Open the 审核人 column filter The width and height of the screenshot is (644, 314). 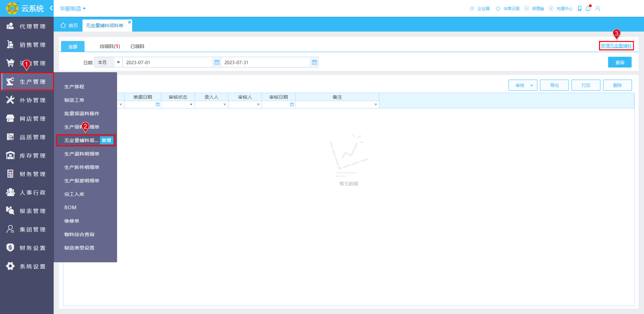tap(258, 104)
